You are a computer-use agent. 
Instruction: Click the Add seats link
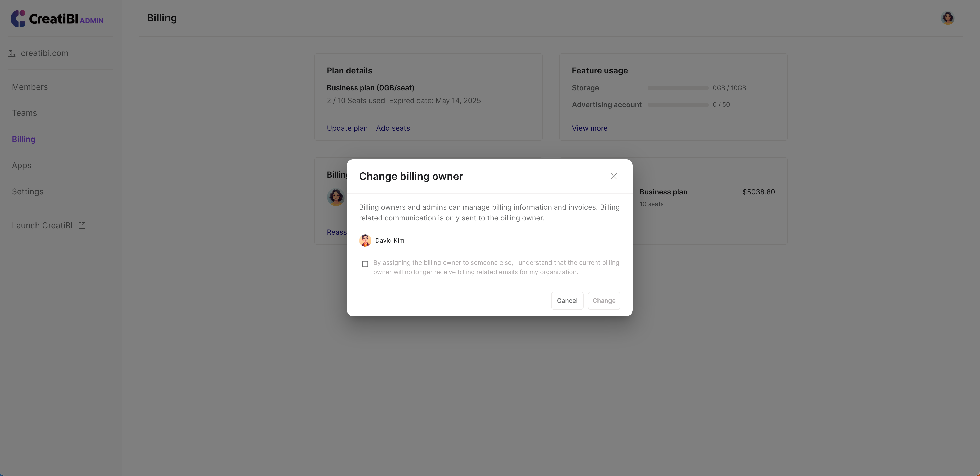coord(393,128)
